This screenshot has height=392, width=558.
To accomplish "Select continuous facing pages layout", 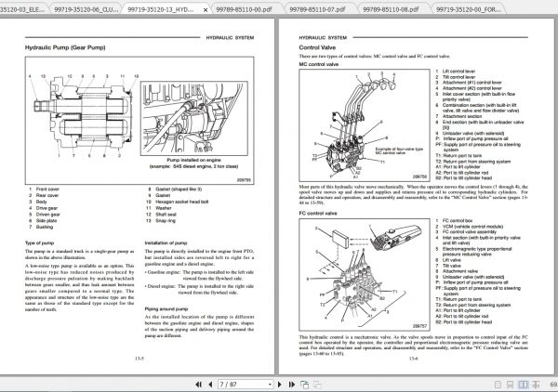I will [x=536, y=385].
